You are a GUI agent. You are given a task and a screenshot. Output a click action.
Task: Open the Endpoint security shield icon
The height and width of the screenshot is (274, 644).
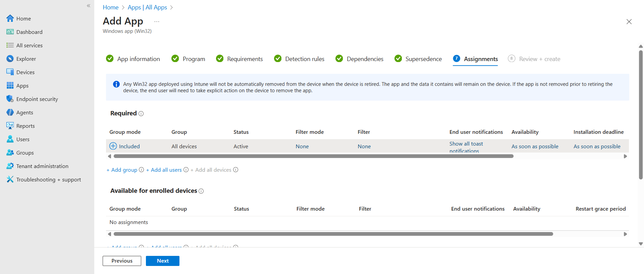click(10, 99)
